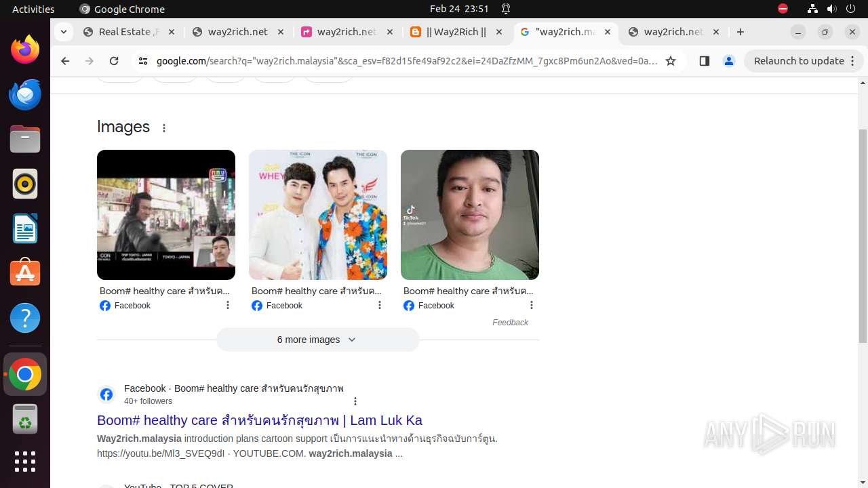This screenshot has height=488, width=868.
Task: Open power menu dropdown in top bar
Action: (850, 9)
